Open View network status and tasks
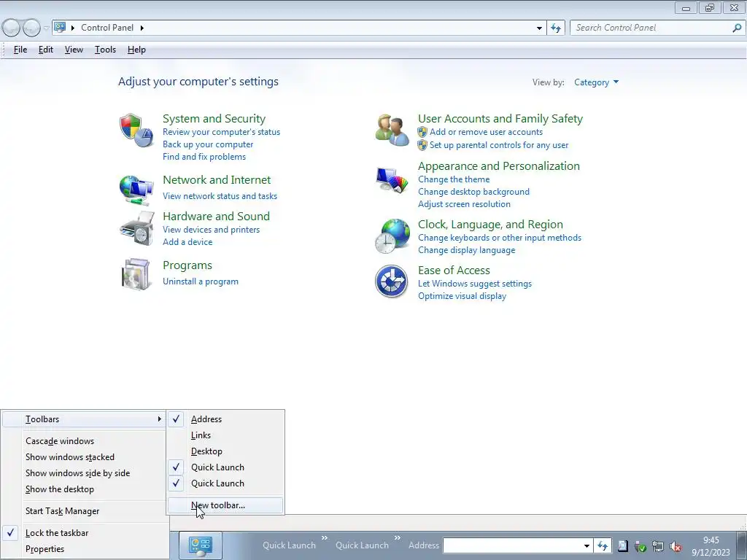Viewport: 747px width, 560px height. 220,195
